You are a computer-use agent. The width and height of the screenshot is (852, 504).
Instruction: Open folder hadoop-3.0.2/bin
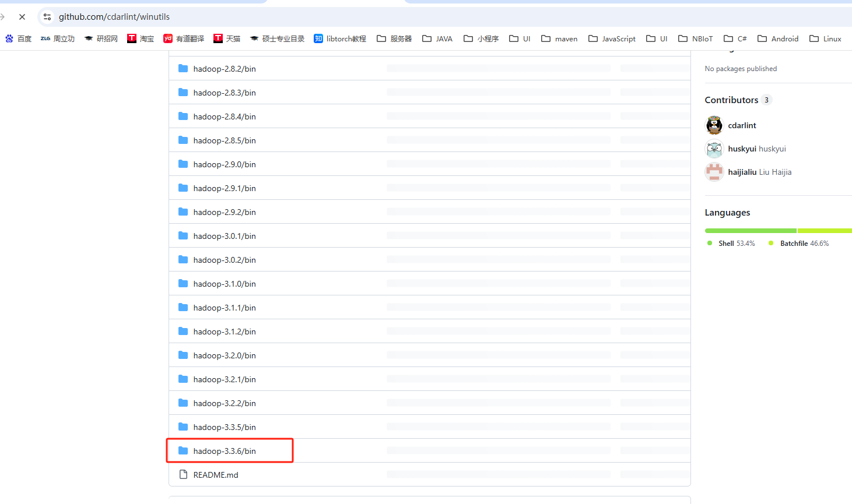click(225, 260)
